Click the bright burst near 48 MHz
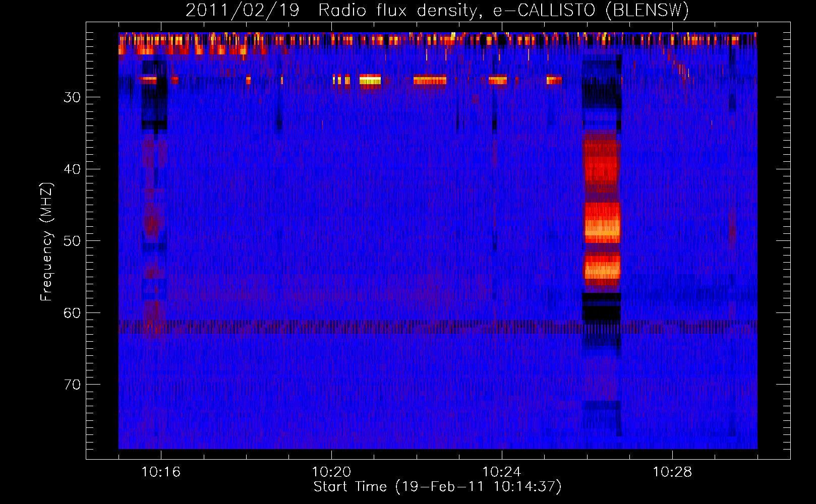This screenshot has height=504, width=816. pos(602,223)
